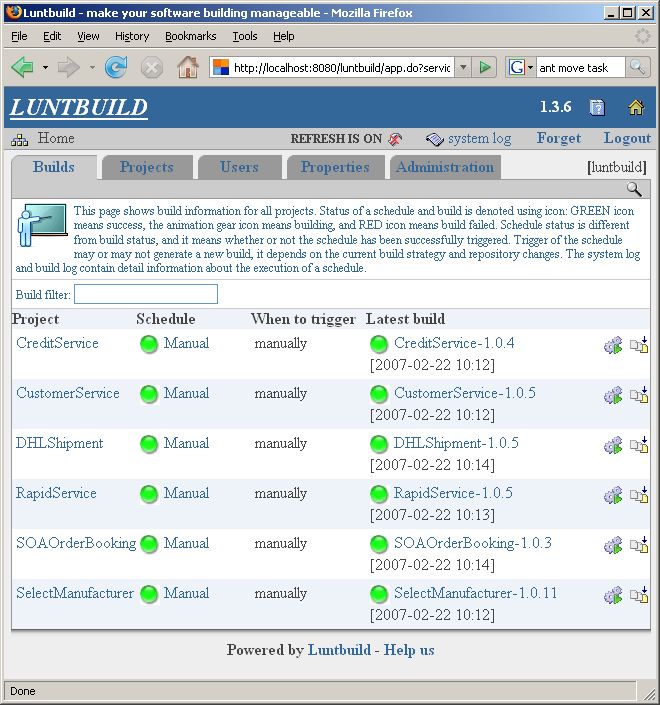Click the history builds icon for SelectManufacturer
This screenshot has width=660, height=705.
(639, 595)
